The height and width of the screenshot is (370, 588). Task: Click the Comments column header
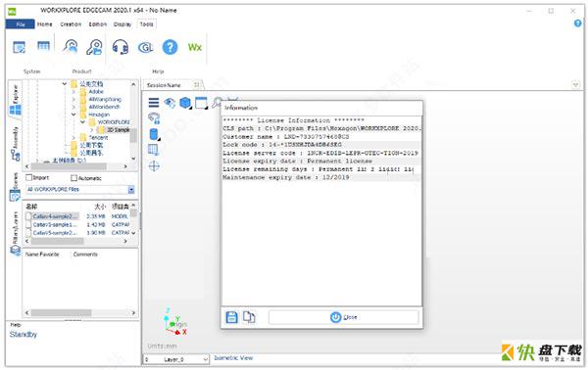(x=85, y=254)
